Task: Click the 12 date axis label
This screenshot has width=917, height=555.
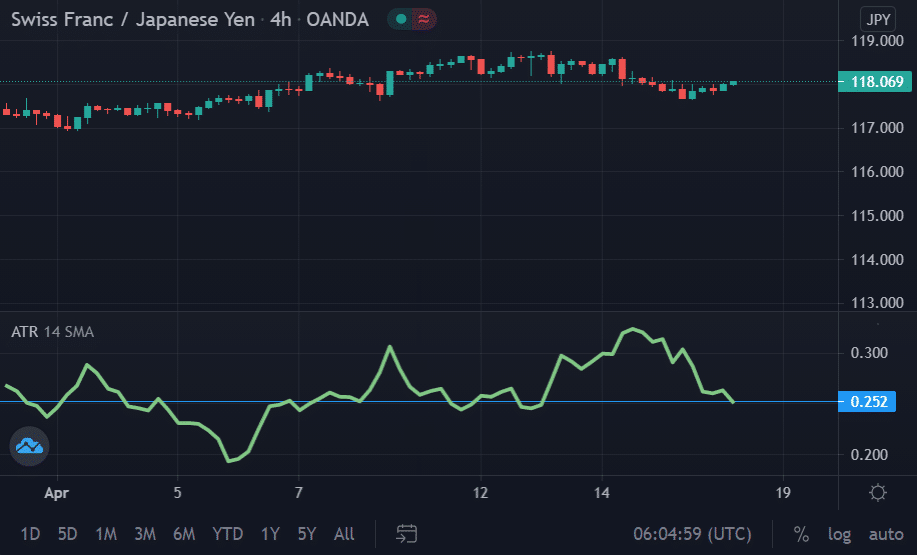Action: point(480,493)
